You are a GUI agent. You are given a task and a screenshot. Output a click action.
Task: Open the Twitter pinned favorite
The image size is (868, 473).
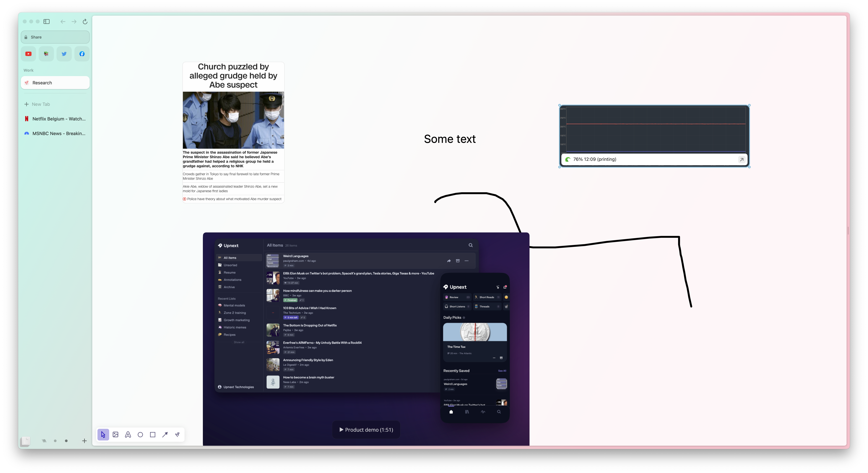coord(64,54)
